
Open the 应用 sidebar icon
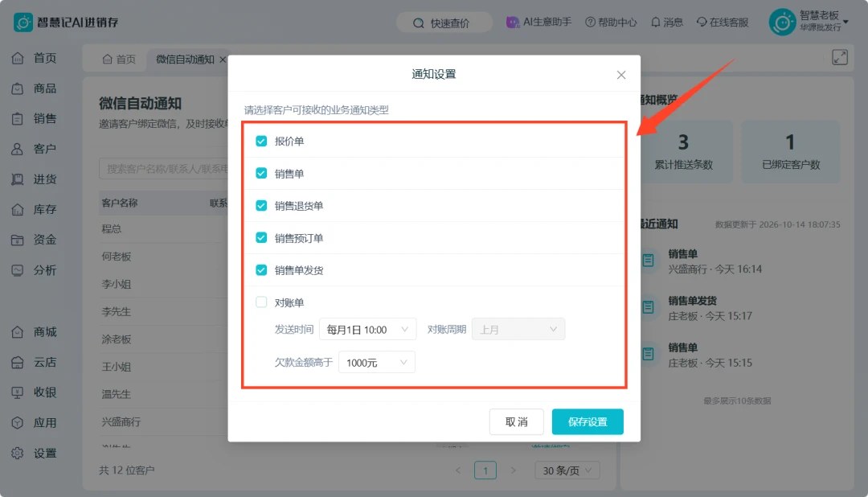pos(18,423)
